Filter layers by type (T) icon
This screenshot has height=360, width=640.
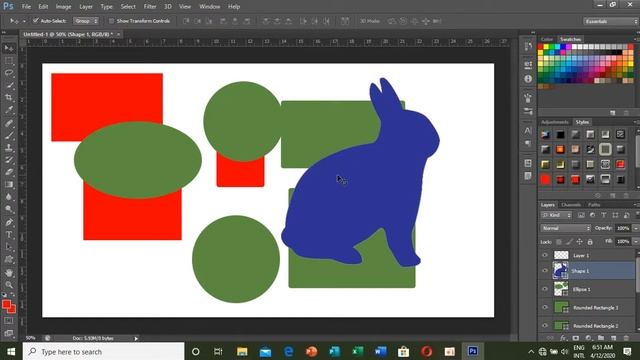[x=604, y=215]
